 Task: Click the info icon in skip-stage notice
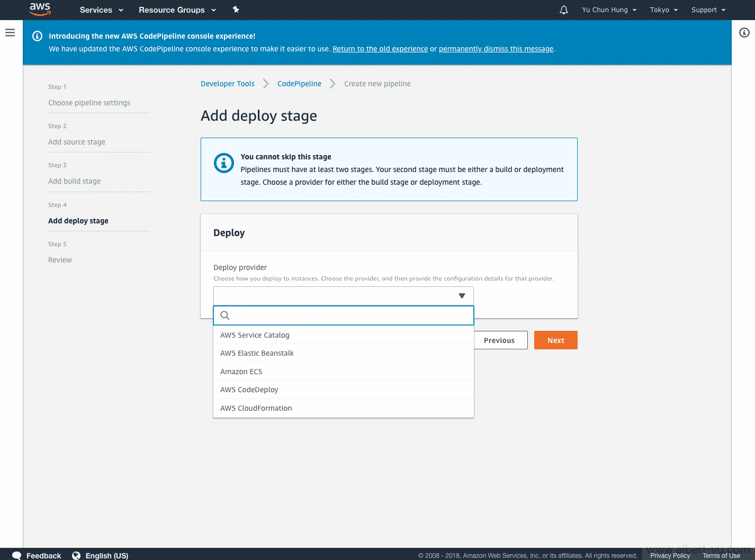[x=224, y=163]
